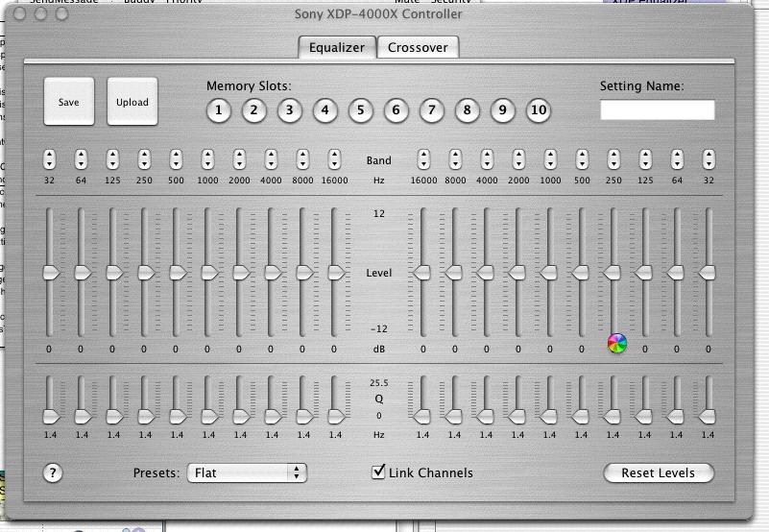Click left-channel 1000 Hz level slider thumb
This screenshot has height=532, width=769.
[209, 273]
